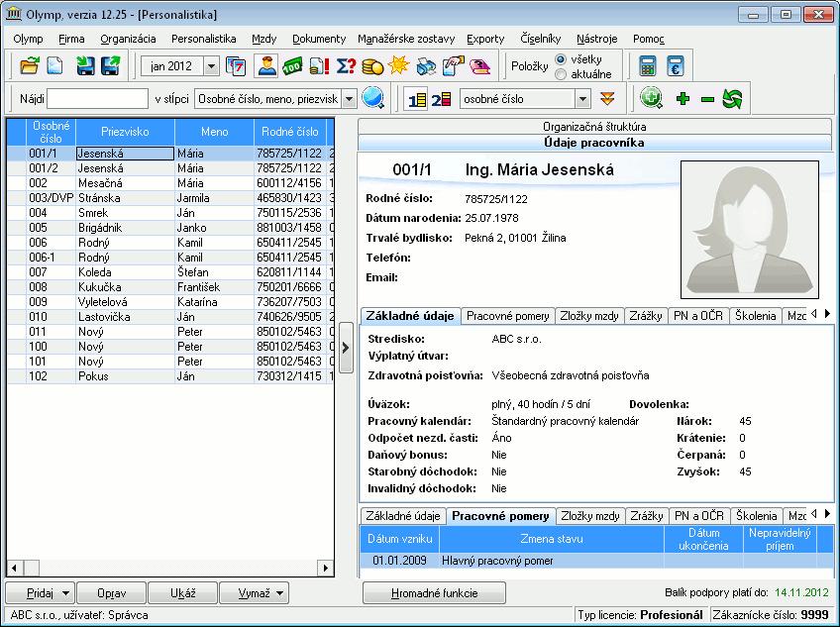Open the Organizačná štruktúra panel header
The image size is (840, 627).
594,127
